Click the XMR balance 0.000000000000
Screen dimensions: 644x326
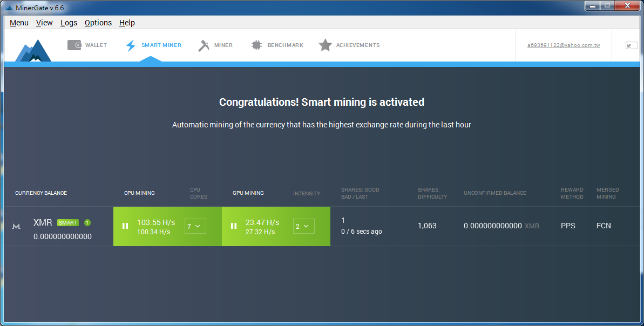[x=63, y=236]
